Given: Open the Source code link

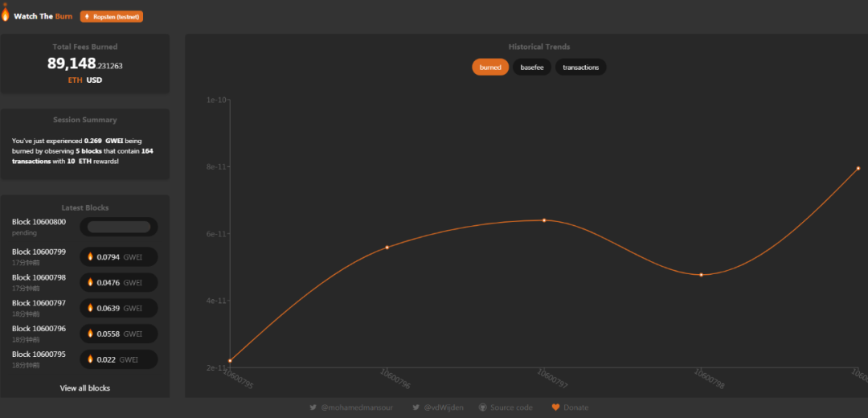Looking at the screenshot, I should tap(511, 408).
